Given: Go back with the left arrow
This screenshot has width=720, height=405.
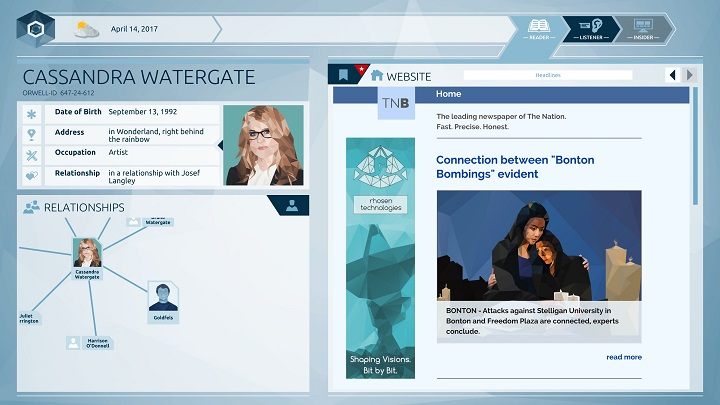Looking at the screenshot, I should click(672, 75).
